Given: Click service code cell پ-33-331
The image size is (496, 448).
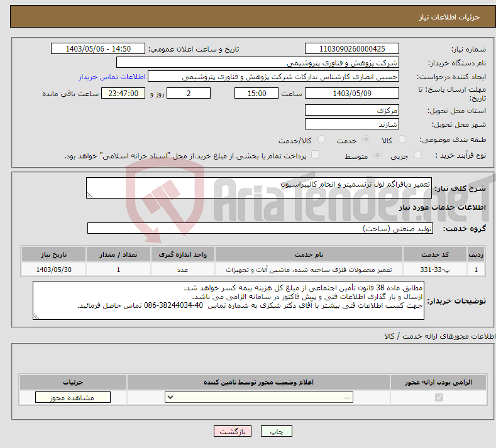Looking at the screenshot, I should (x=435, y=270).
